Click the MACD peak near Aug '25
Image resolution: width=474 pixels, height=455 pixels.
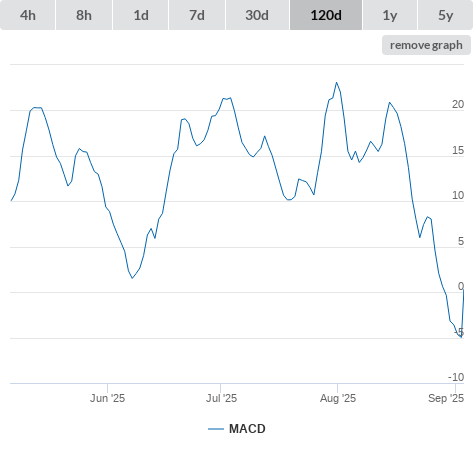coord(336,82)
